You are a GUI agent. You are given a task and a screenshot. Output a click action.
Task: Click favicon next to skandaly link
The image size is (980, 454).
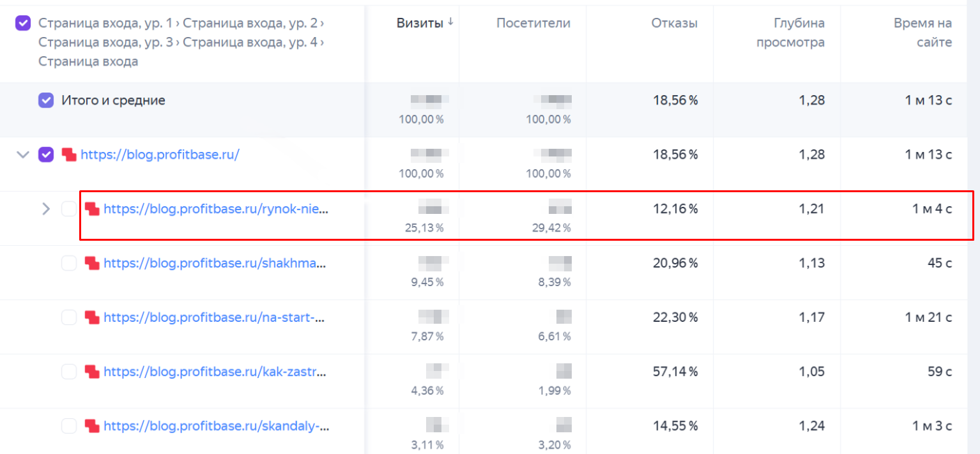[92, 426]
